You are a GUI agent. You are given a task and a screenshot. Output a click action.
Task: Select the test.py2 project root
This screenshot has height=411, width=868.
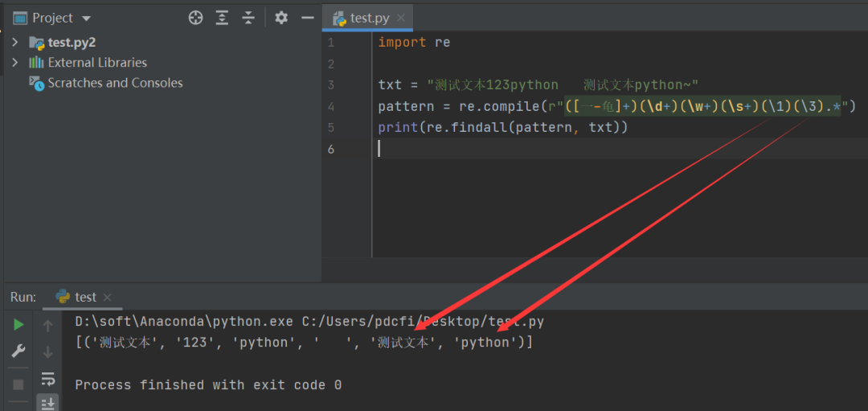click(x=72, y=42)
